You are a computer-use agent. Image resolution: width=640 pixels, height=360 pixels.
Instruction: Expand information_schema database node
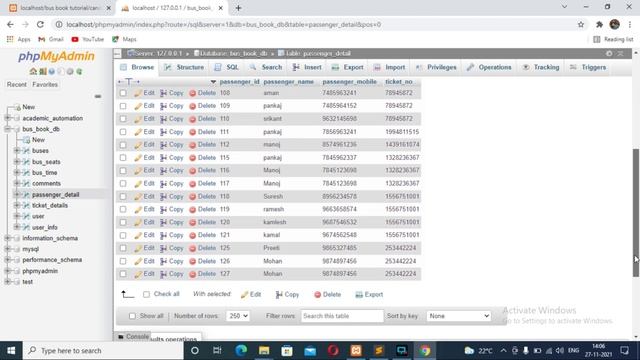pyautogui.click(x=8, y=238)
